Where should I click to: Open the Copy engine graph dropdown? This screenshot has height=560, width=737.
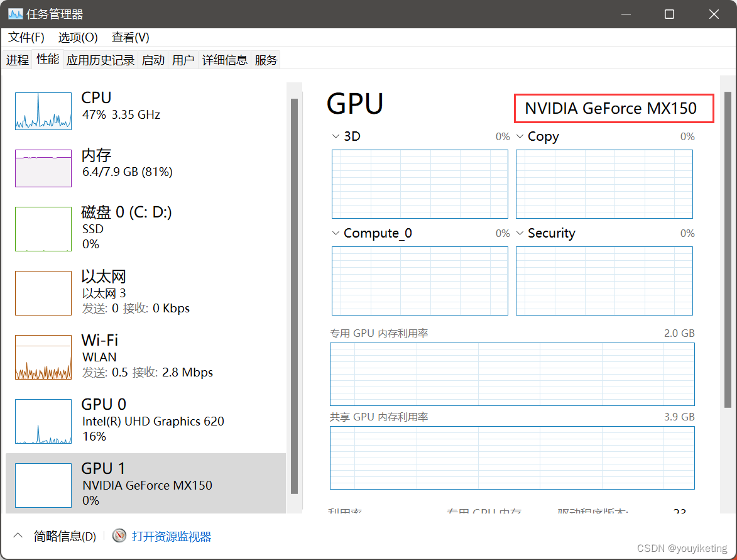point(520,136)
